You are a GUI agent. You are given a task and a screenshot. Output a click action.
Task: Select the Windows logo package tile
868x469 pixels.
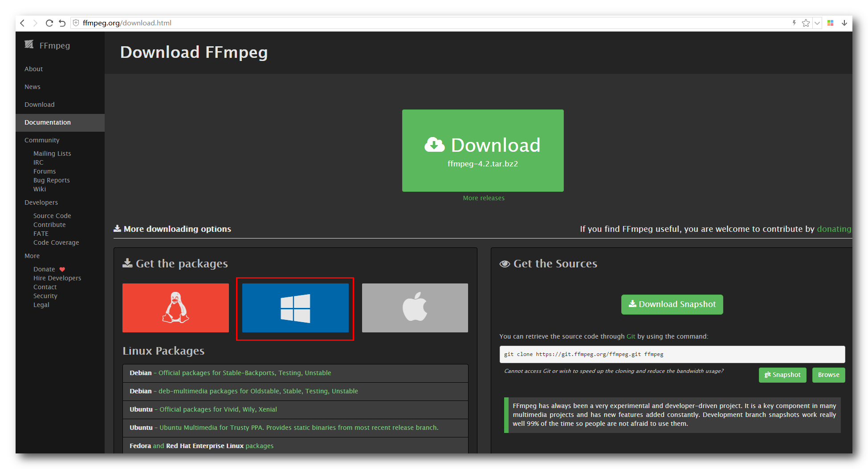pos(295,308)
